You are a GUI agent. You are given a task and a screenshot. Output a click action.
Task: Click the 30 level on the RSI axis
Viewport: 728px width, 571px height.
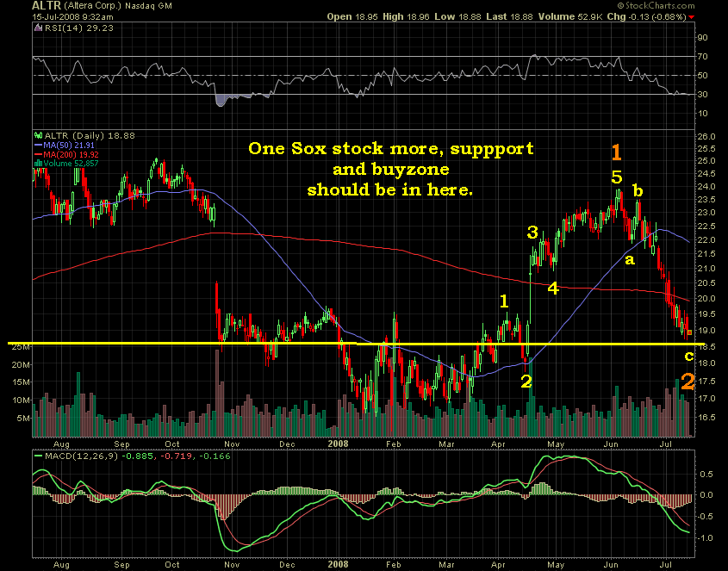point(702,94)
